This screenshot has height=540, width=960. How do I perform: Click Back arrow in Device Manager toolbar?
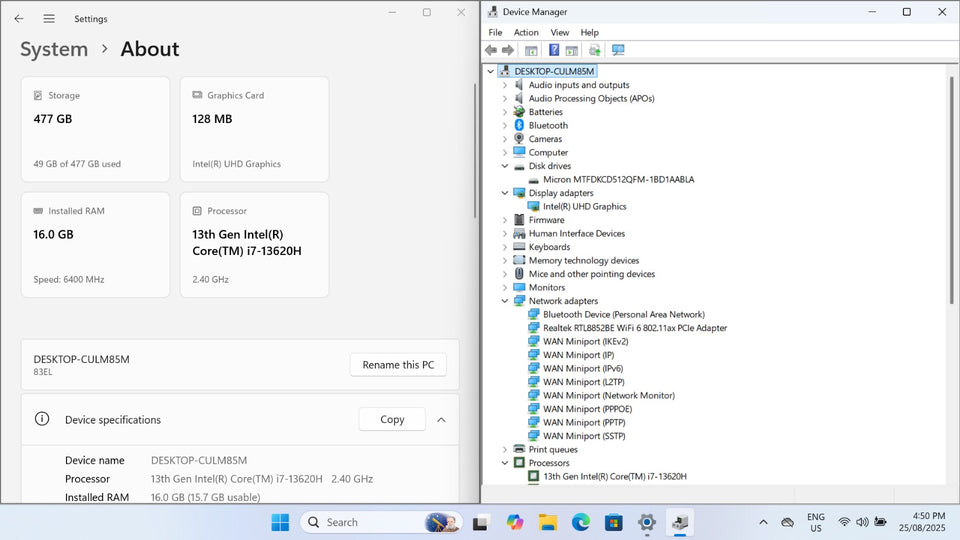pos(491,50)
